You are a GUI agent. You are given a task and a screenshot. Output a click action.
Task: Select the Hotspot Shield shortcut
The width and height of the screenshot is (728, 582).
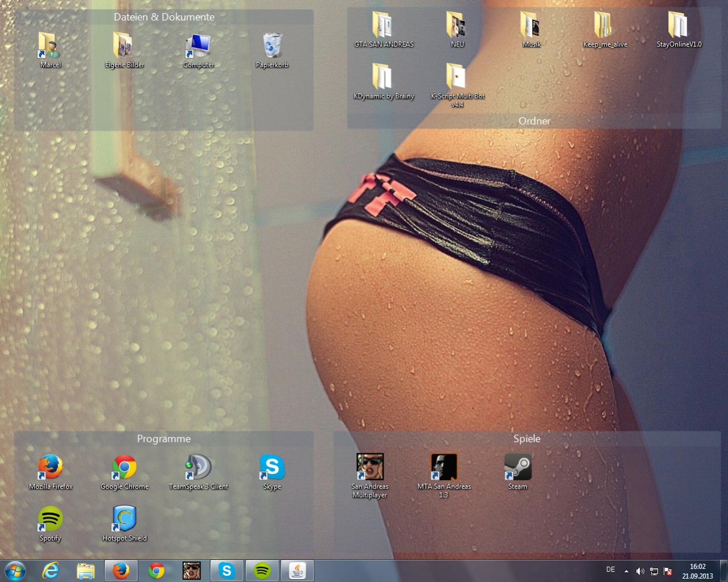tap(124, 519)
